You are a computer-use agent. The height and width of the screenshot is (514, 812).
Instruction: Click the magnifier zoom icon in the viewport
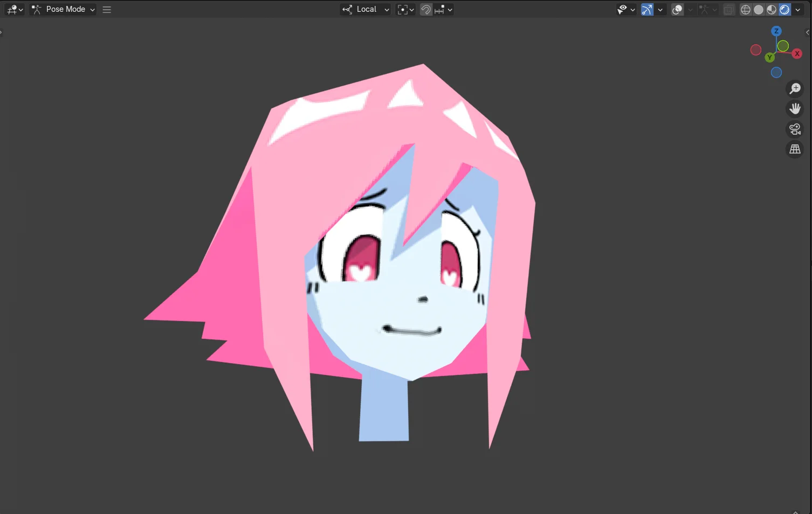(x=795, y=88)
